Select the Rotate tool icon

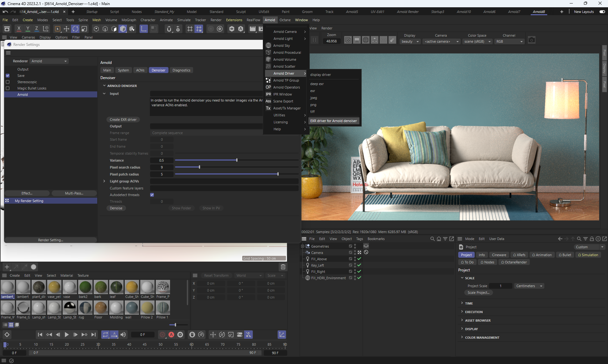(x=75, y=29)
